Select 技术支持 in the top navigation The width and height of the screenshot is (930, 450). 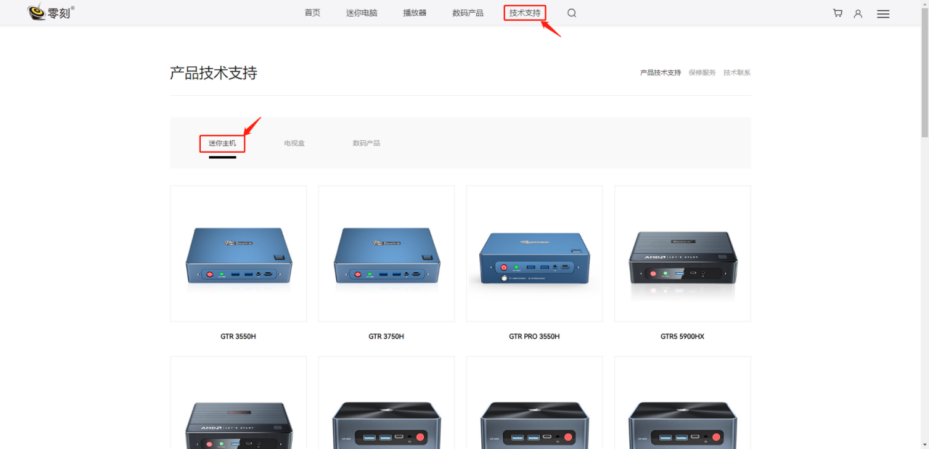pos(525,13)
